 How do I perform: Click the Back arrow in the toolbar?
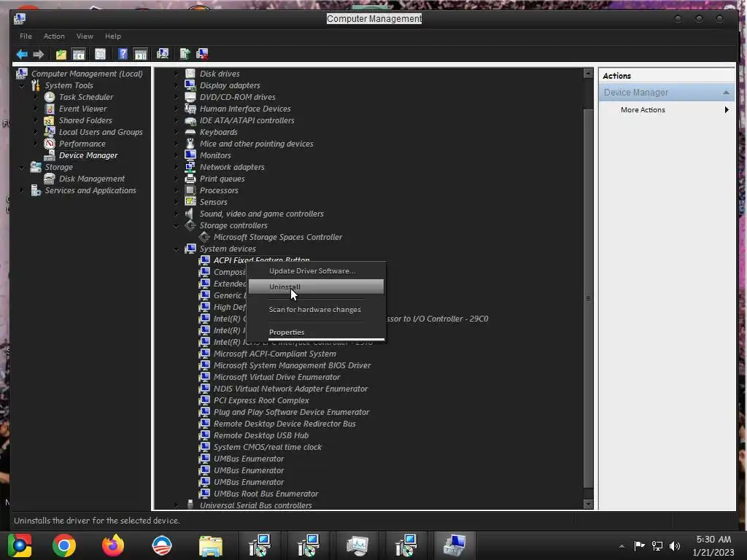(22, 54)
